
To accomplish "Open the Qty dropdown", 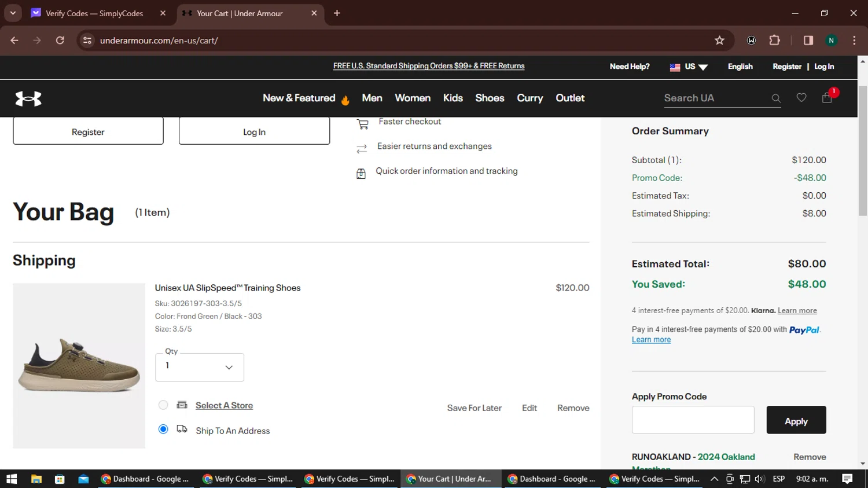I will click(200, 367).
